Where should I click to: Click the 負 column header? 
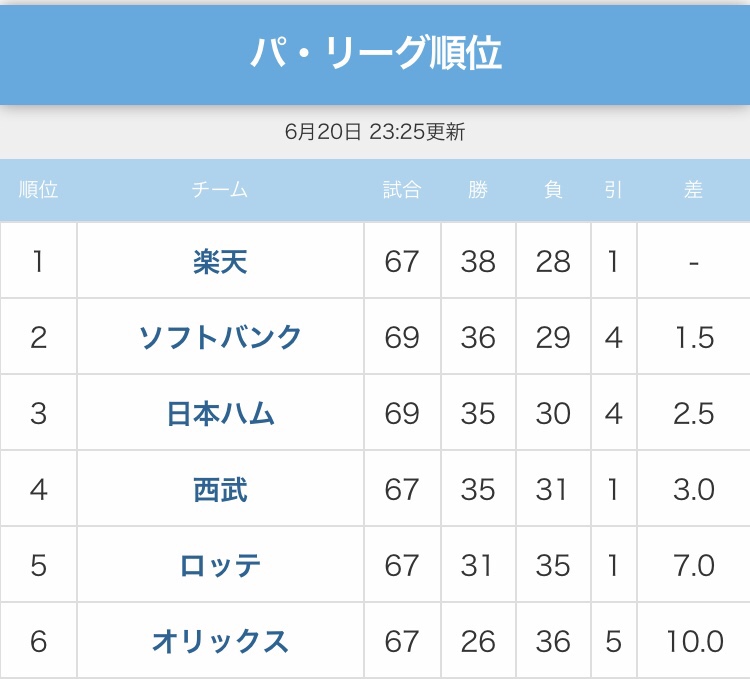click(x=553, y=190)
